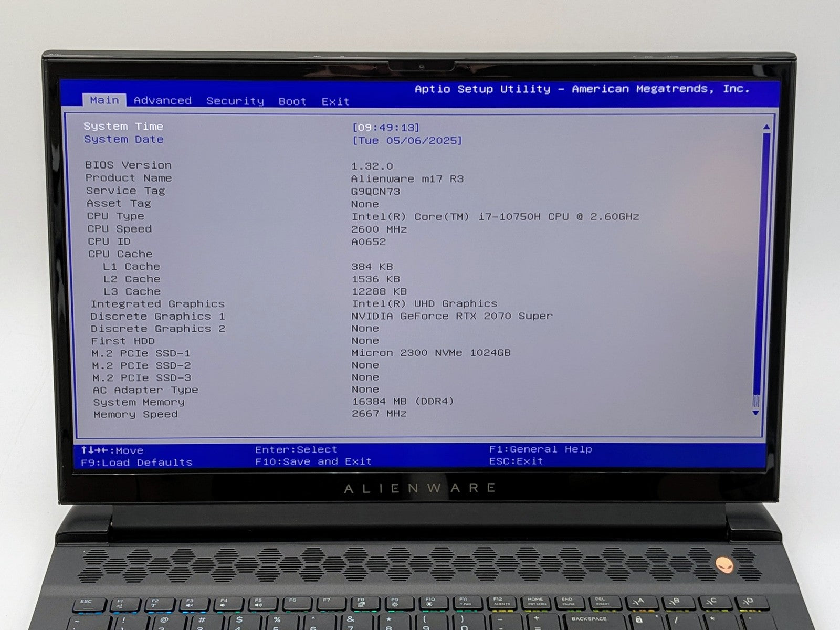
Task: Click the Discrete Graphics 2 label
Action: [x=158, y=329]
